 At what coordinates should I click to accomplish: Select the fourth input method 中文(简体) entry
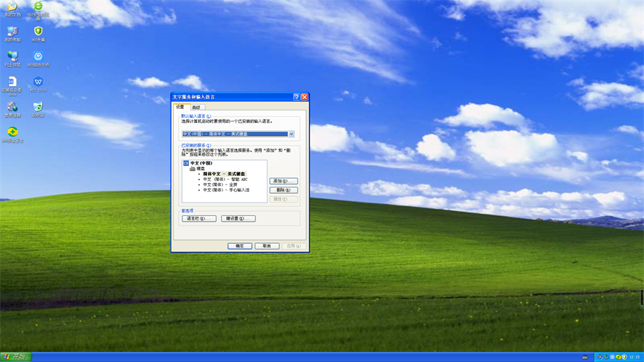pos(226,190)
